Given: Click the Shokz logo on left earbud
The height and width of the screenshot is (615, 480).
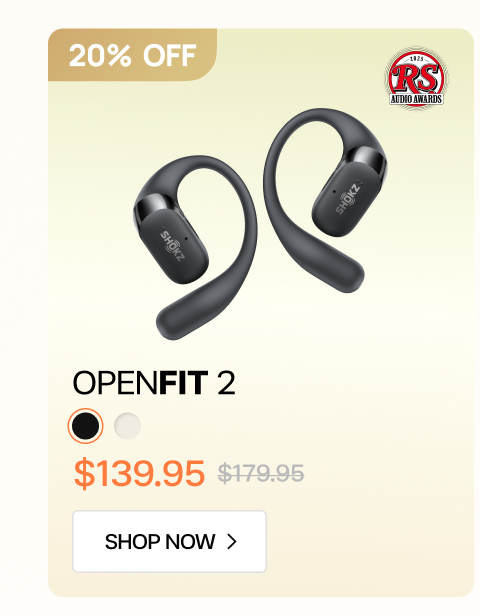Looking at the screenshot, I should click(x=172, y=246).
